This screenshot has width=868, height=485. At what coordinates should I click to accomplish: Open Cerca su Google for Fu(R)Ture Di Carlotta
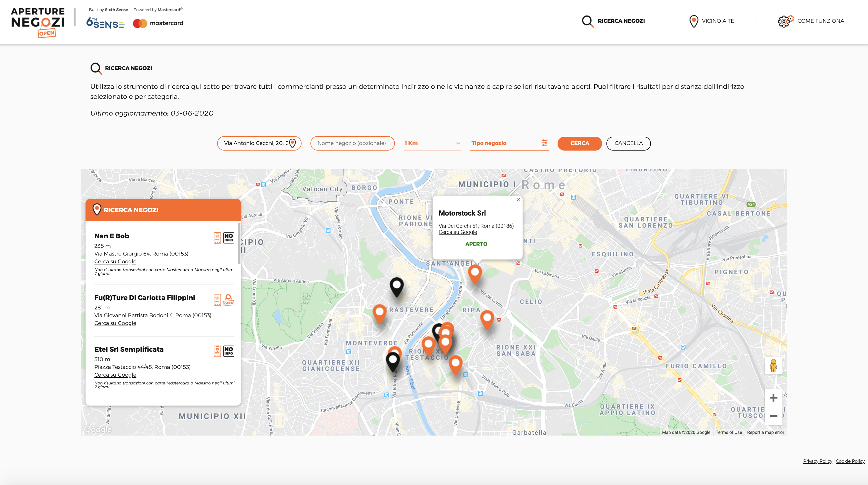pyautogui.click(x=115, y=323)
